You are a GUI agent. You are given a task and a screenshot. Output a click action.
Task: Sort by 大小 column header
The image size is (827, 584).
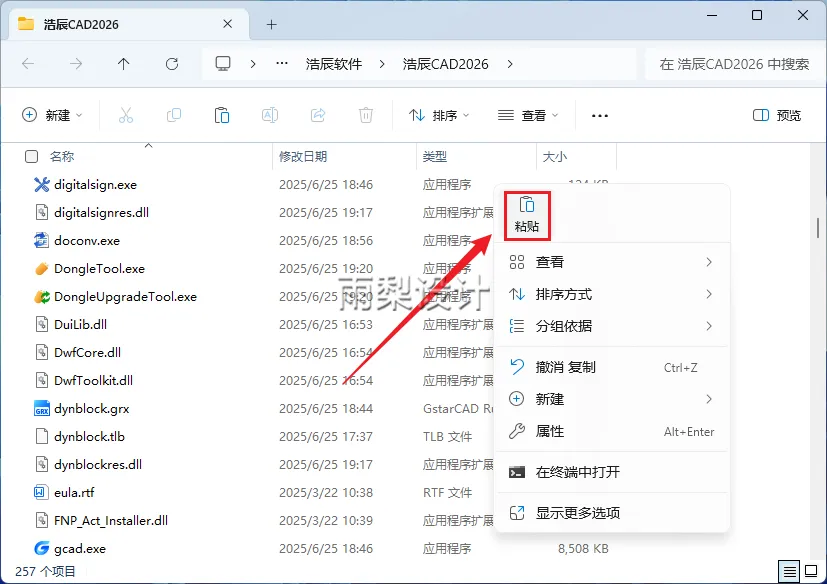555,157
